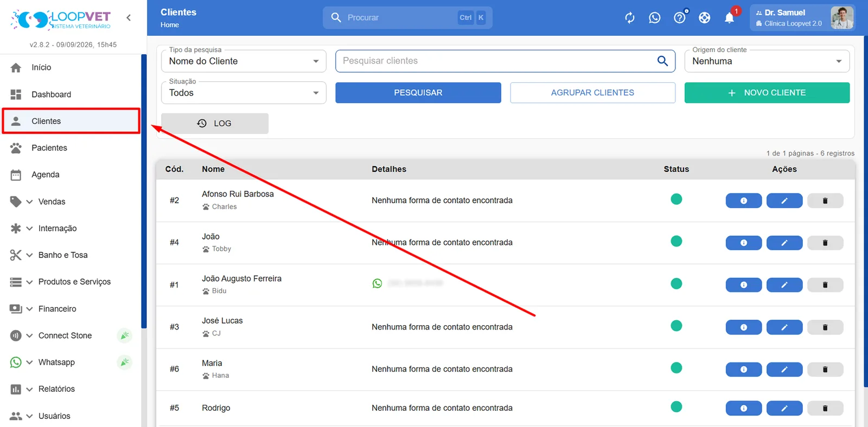
Task: Click NOVO CLIENTE button
Action: [767, 93]
